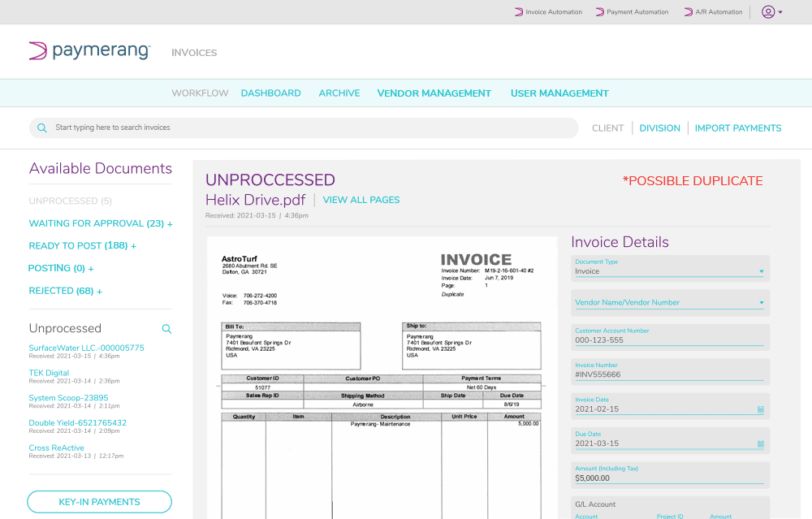Open the Due Date calendar picker icon
The image size is (812, 519).
[760, 444]
